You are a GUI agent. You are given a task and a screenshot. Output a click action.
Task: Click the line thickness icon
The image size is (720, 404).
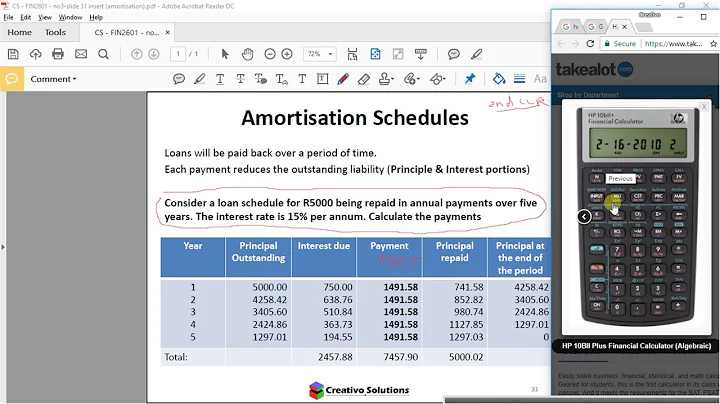pyautogui.click(x=519, y=79)
